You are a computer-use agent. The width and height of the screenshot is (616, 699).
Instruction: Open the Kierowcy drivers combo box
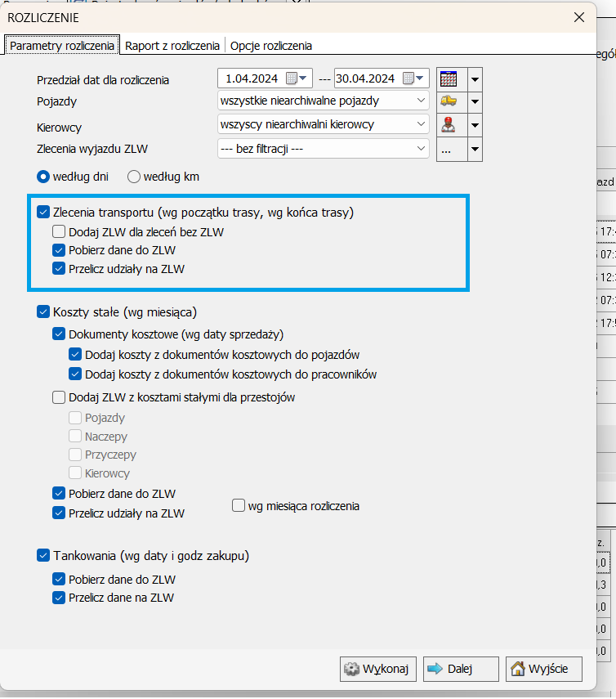[421, 124]
